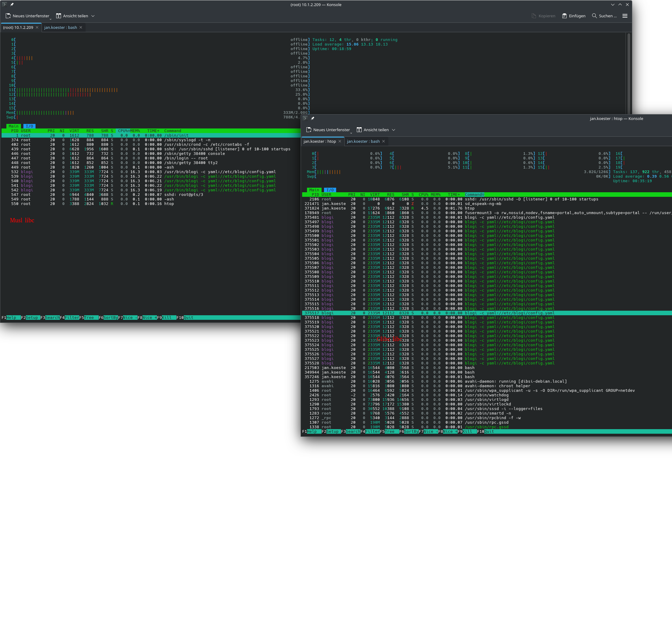The image size is (672, 622).
Task: Click the Neues Unterfenster icon in back window
Action: [x=8, y=16]
